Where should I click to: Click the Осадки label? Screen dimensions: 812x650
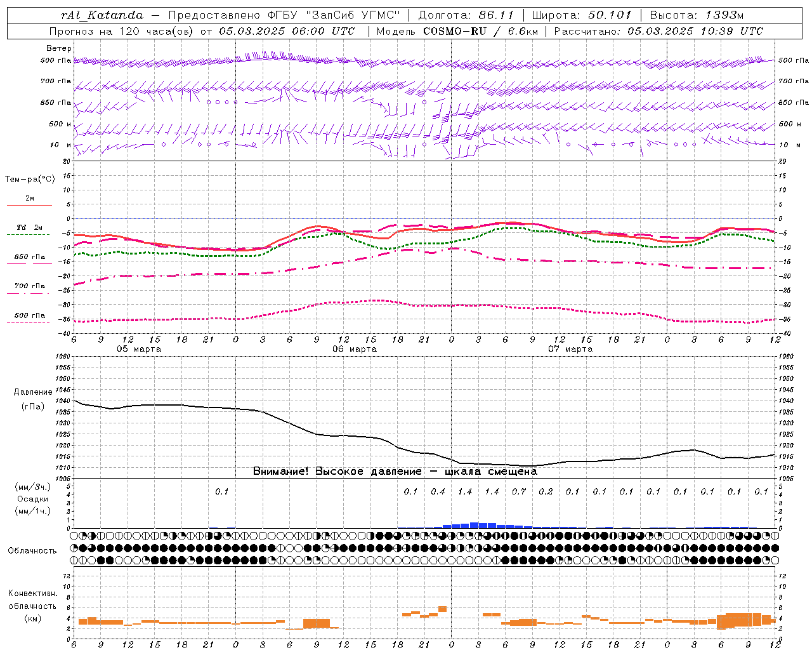(x=33, y=499)
